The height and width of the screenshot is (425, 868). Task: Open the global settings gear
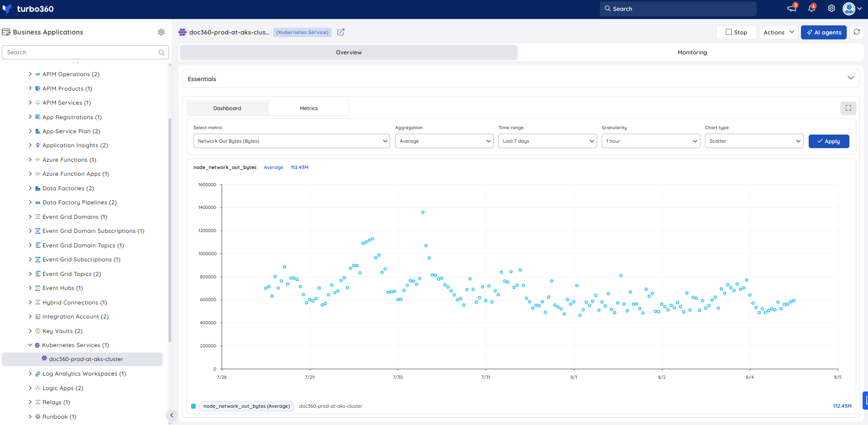point(831,9)
